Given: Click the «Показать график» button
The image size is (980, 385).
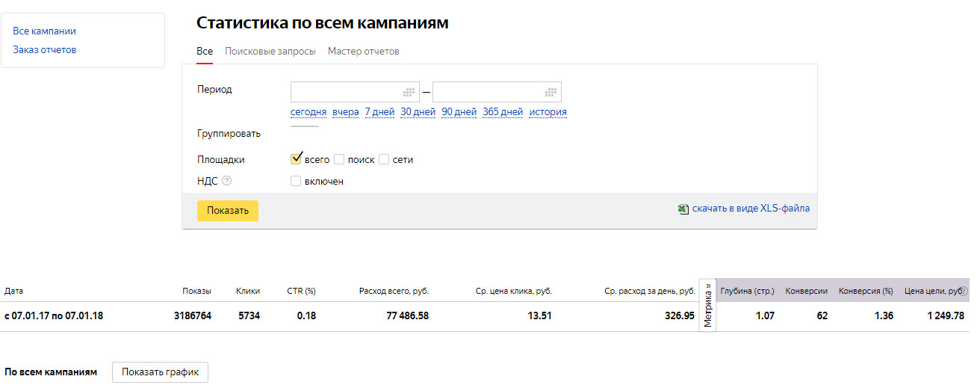Looking at the screenshot, I should [x=160, y=372].
